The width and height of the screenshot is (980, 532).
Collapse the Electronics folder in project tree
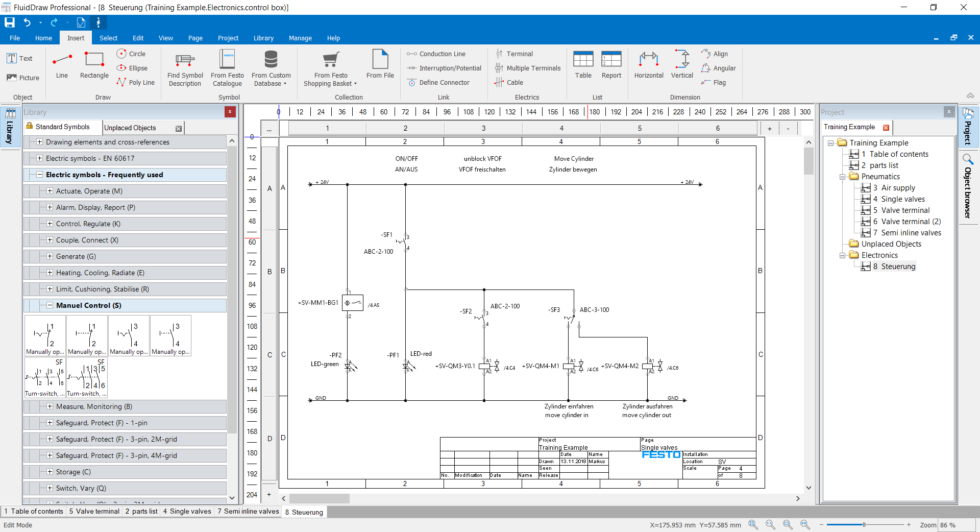tap(842, 255)
